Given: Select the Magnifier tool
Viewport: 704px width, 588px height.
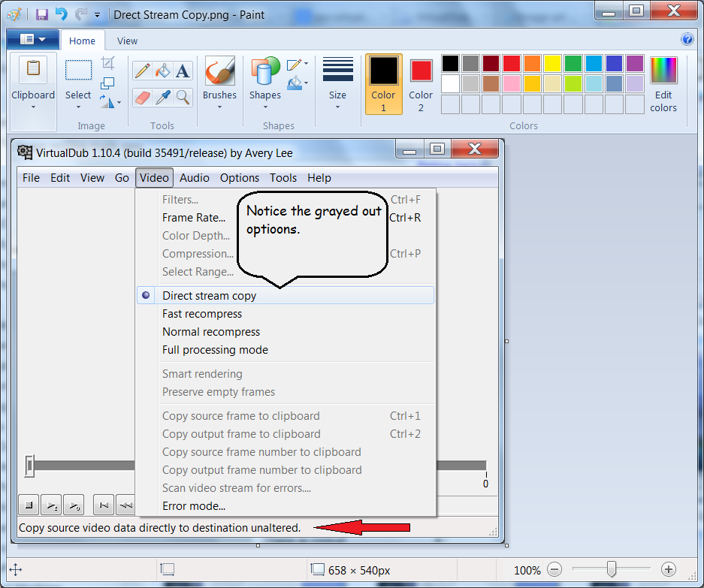Looking at the screenshot, I should point(183,98).
